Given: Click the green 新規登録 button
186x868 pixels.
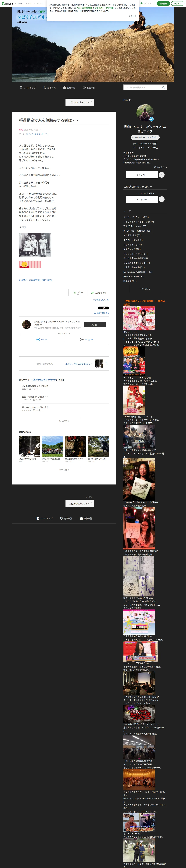Looking at the screenshot, I should pos(163,3).
